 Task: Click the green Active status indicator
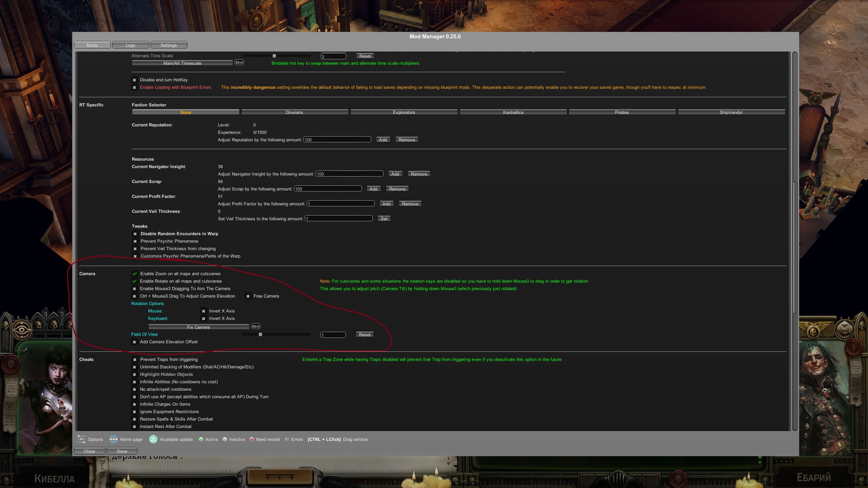click(x=201, y=439)
